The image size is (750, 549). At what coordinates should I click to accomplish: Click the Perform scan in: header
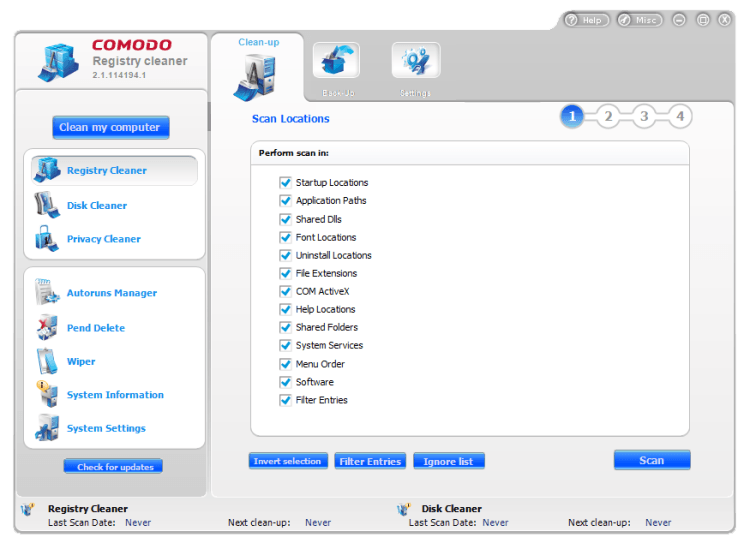(294, 153)
